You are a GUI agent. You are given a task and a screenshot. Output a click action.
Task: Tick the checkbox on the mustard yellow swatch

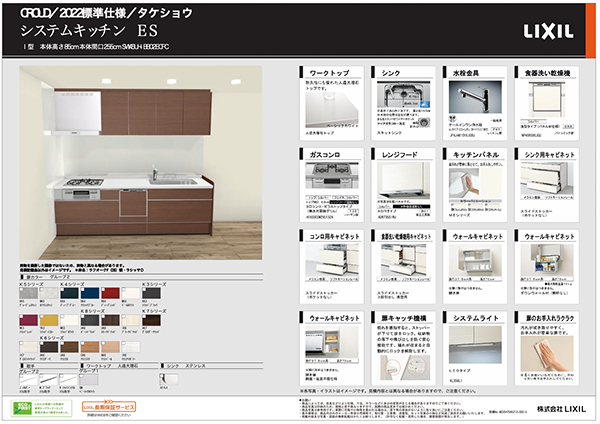click(x=42, y=317)
